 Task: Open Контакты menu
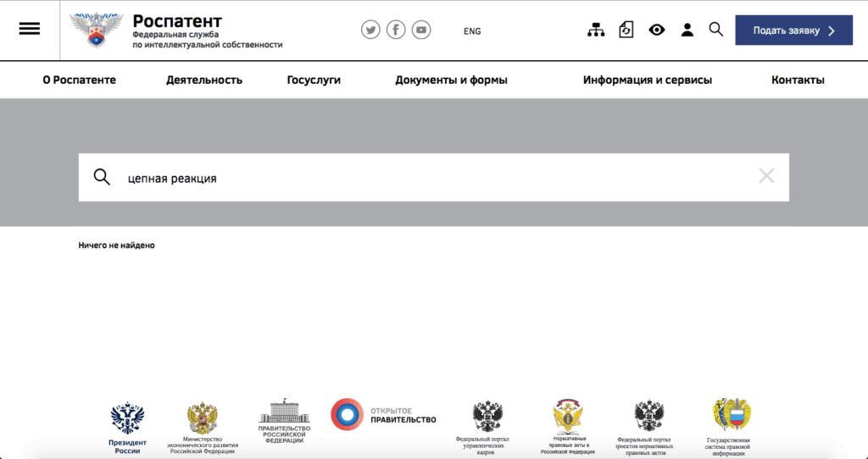pyautogui.click(x=798, y=80)
